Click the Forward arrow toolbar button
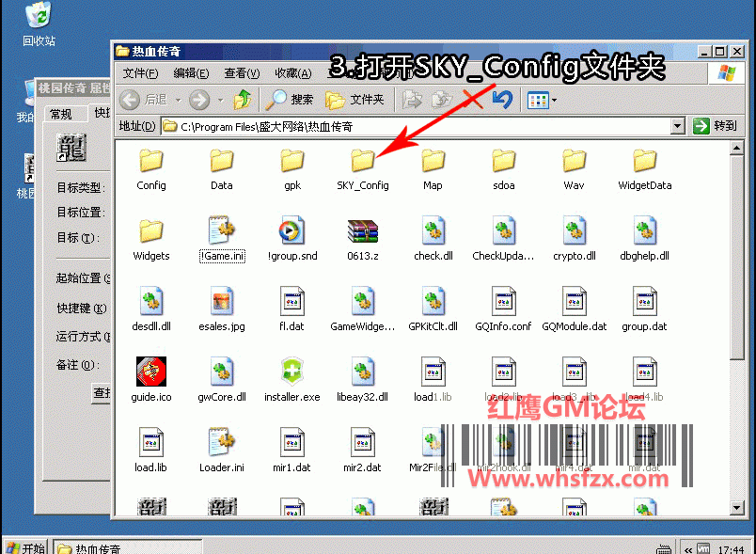 199,100
